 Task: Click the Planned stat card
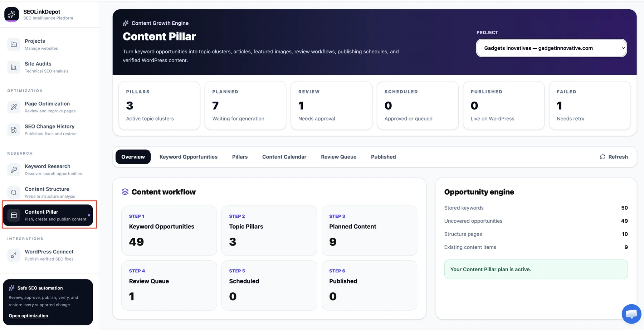(x=245, y=106)
